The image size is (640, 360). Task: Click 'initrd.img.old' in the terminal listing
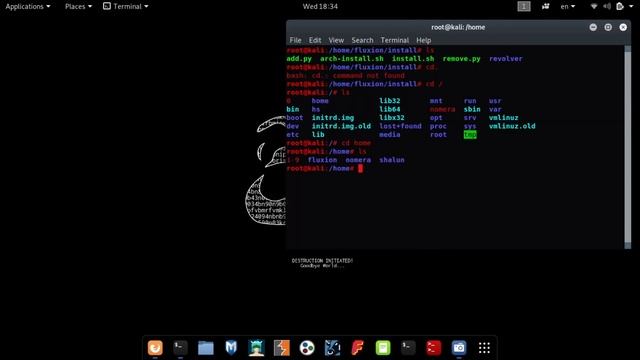[341, 126]
